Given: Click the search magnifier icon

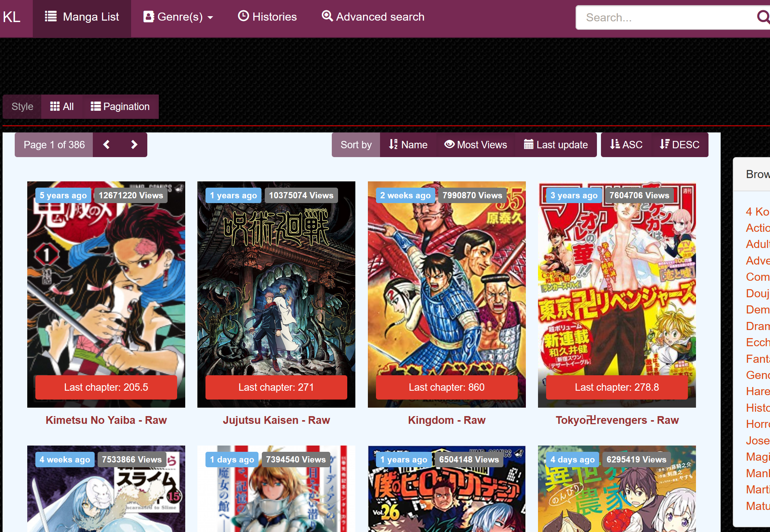Looking at the screenshot, I should (763, 17).
